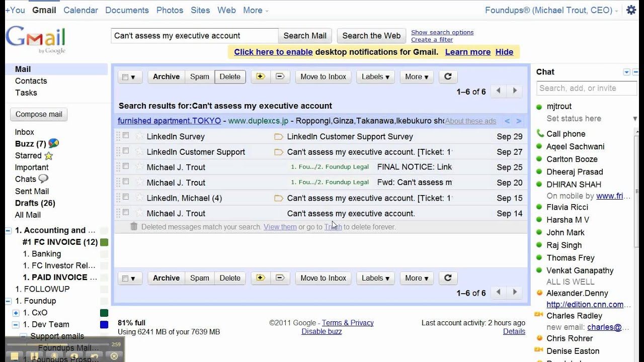Click the chat Search, add, or invite field

pos(587,88)
